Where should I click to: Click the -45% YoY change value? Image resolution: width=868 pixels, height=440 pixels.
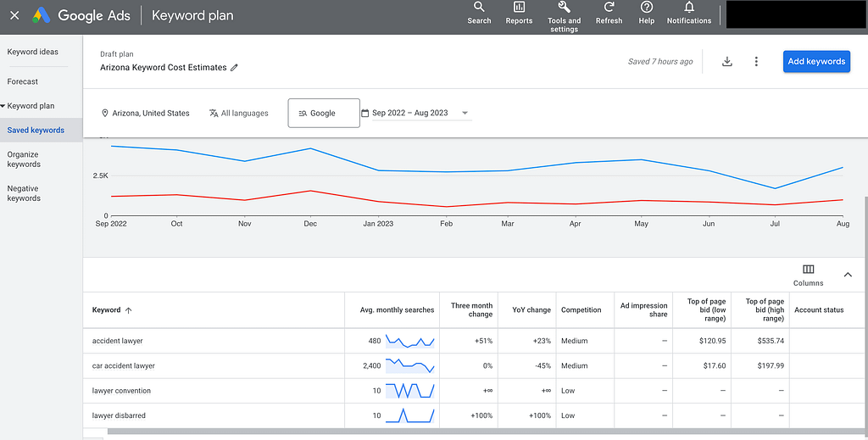543,366
